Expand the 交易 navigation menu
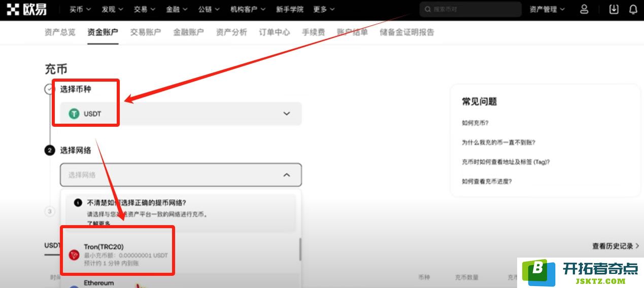644x288 pixels. 144,9
